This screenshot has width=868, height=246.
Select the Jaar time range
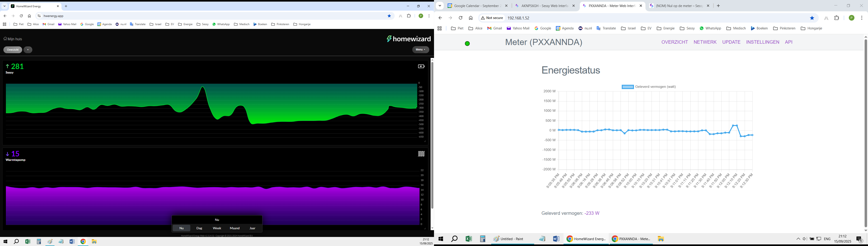pos(252,228)
